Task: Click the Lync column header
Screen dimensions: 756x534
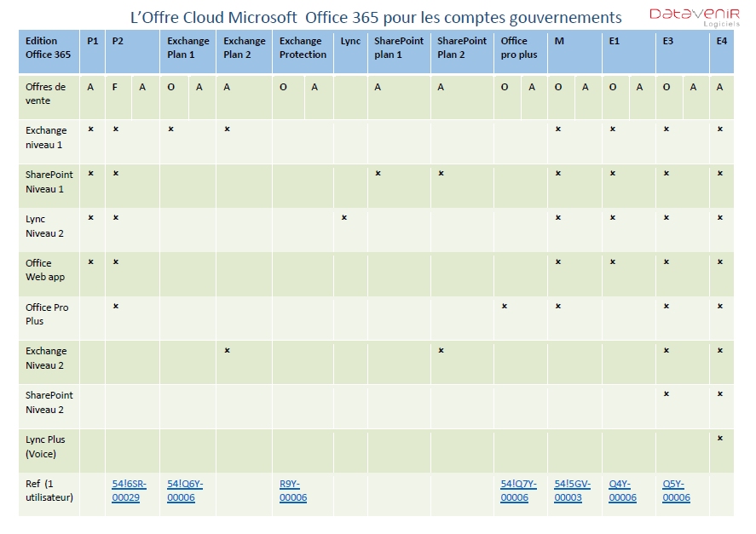Action: point(350,52)
